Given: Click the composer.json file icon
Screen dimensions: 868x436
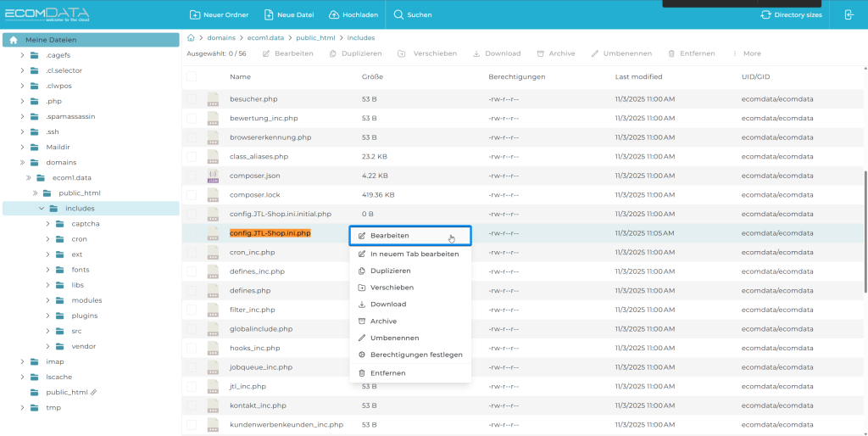Looking at the screenshot, I should [214, 176].
